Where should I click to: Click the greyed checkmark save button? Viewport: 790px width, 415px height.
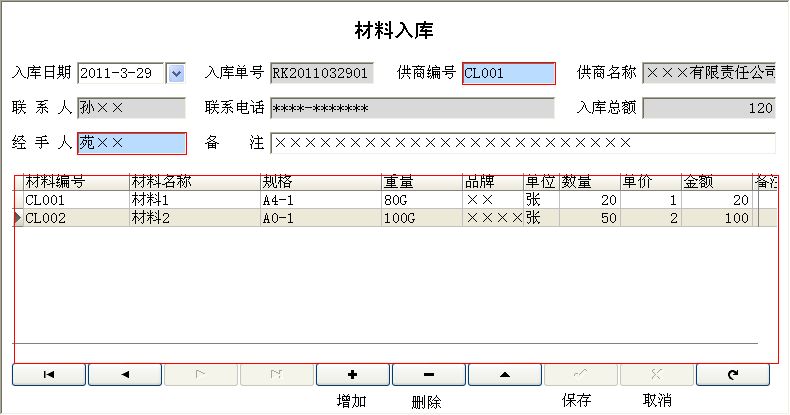pos(581,375)
